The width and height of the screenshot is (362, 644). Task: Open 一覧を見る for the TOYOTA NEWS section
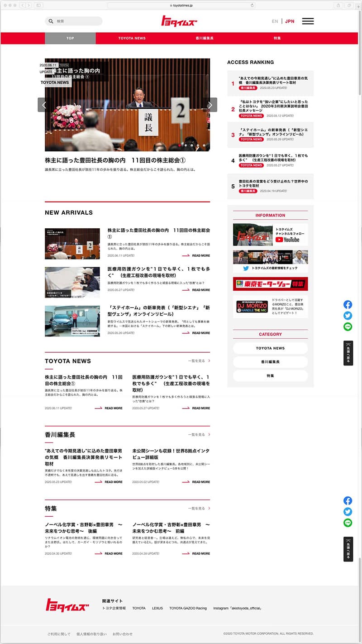click(199, 361)
